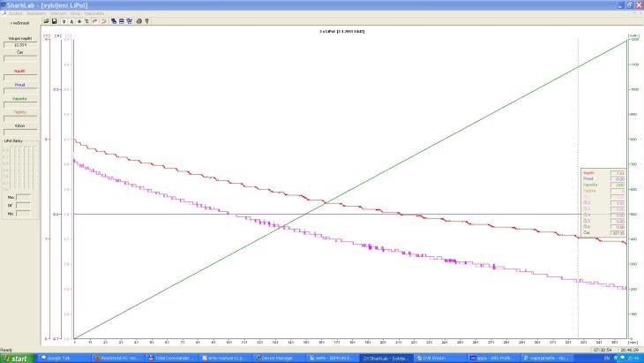The image size is (644, 363).
Task: Switch to Total Commander in the taskbar
Action: pyautogui.click(x=171, y=358)
